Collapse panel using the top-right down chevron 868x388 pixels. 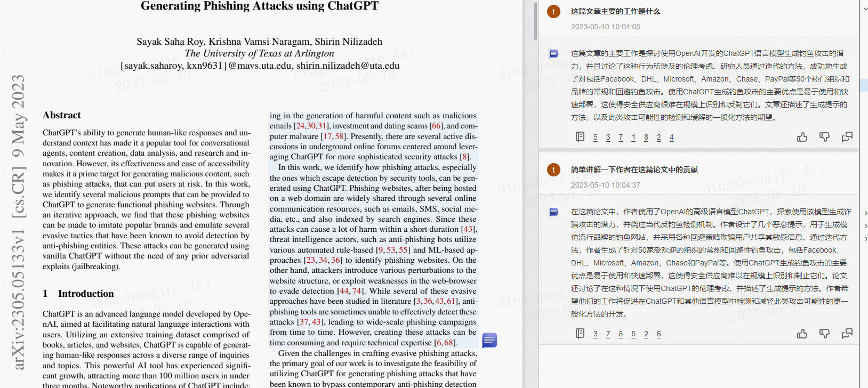coord(864,8)
